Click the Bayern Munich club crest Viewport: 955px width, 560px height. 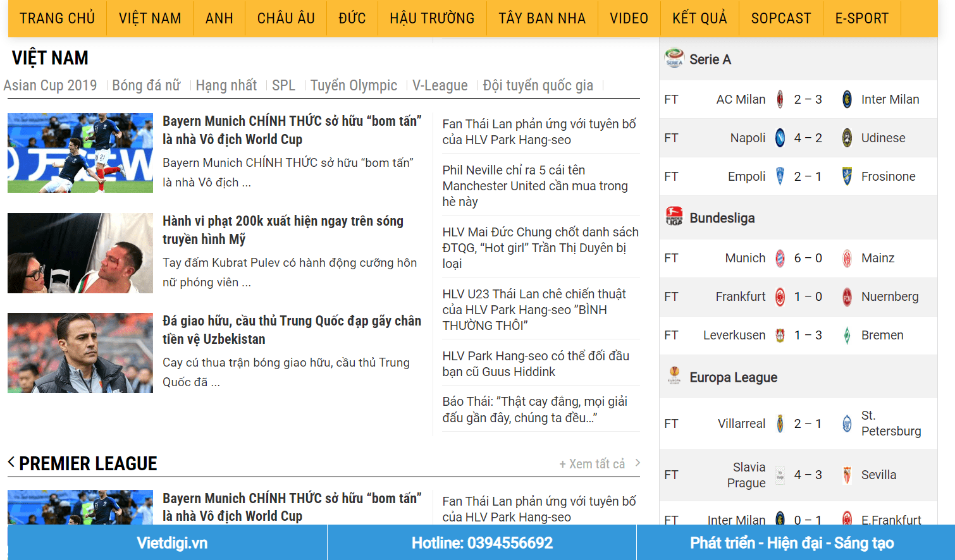tap(780, 258)
